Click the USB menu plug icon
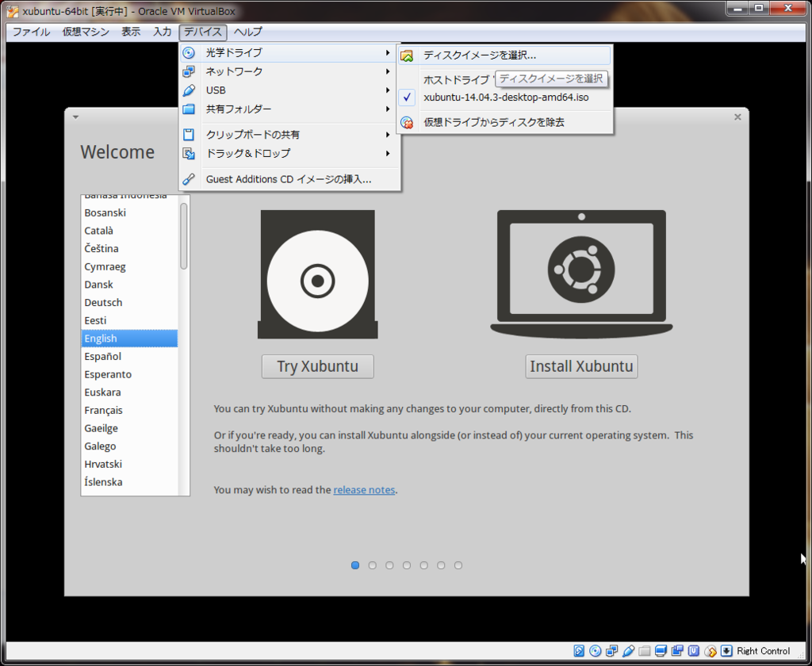This screenshot has width=812, height=666. (189, 90)
